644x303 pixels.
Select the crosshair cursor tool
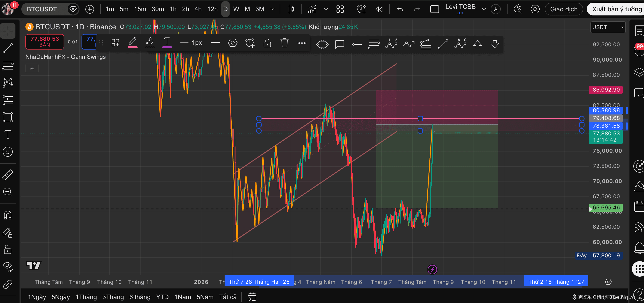(x=8, y=31)
